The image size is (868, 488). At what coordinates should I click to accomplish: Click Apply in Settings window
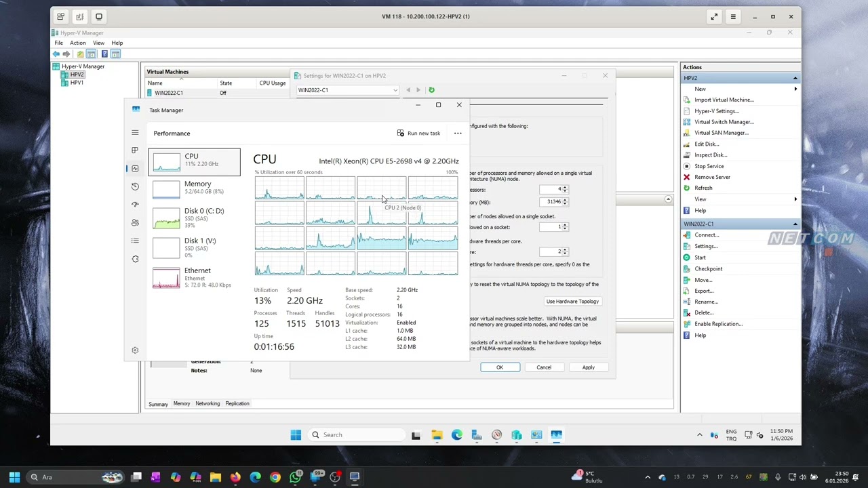click(588, 367)
